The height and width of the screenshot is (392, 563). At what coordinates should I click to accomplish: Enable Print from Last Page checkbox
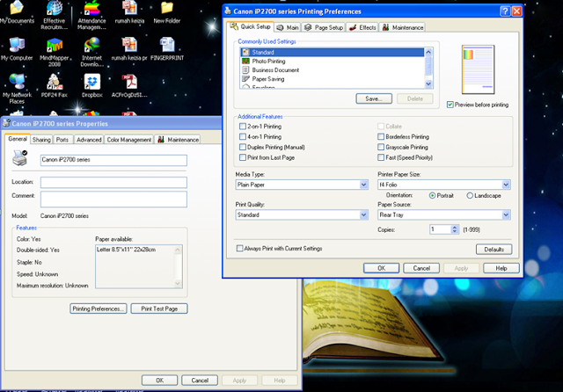click(243, 157)
